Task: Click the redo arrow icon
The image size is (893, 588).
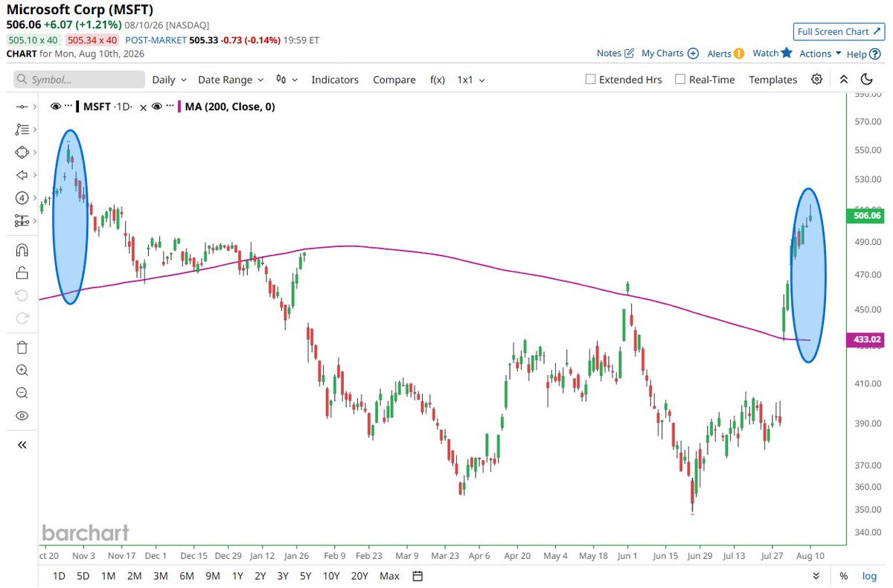Action: [22, 319]
